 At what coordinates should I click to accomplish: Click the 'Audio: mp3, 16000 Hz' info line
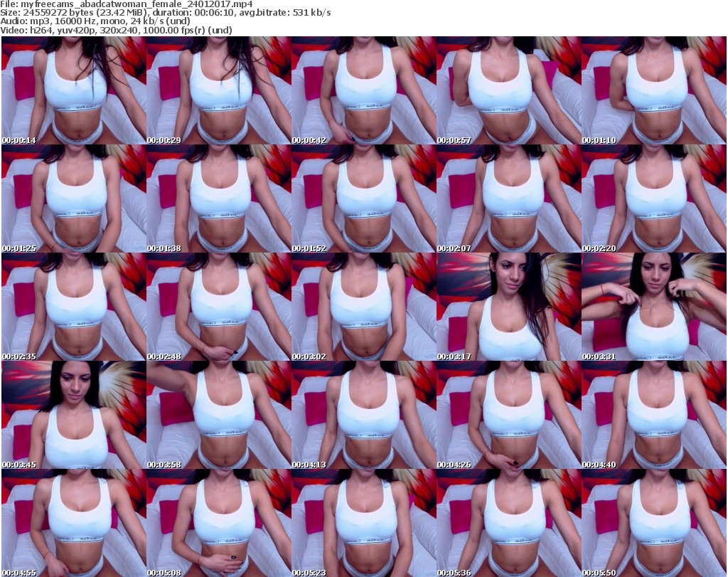click(x=95, y=21)
